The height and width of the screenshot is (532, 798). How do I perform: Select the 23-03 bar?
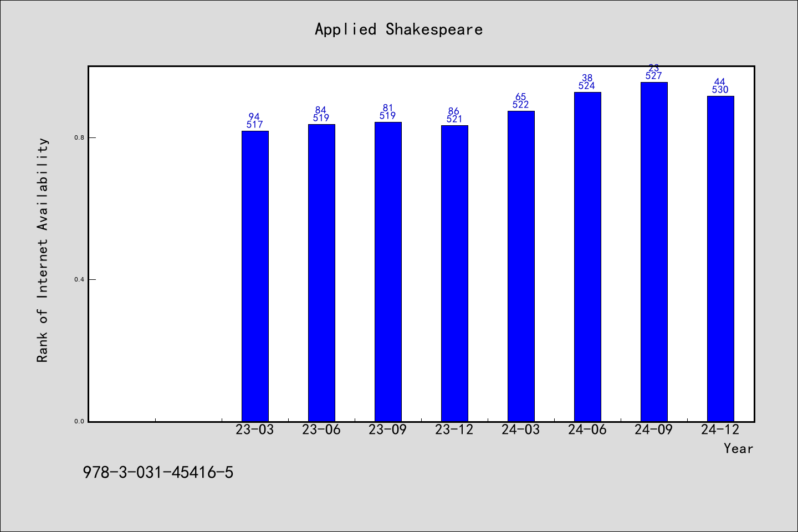click(x=255, y=276)
